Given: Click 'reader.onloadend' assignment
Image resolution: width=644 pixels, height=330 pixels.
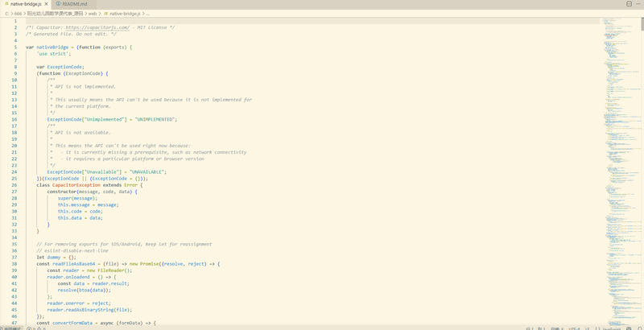Looking at the screenshot, I should [67, 277].
